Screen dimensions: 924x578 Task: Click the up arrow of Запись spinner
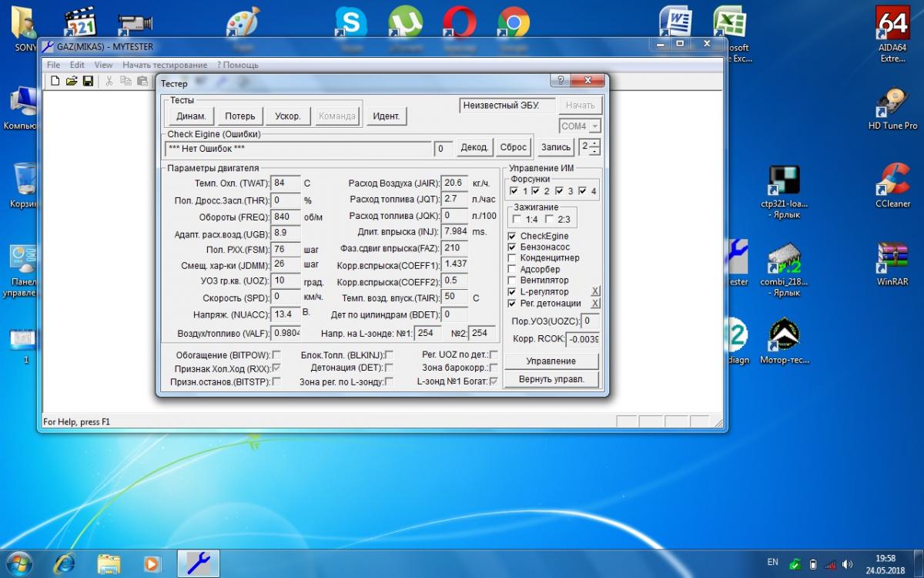point(594,143)
